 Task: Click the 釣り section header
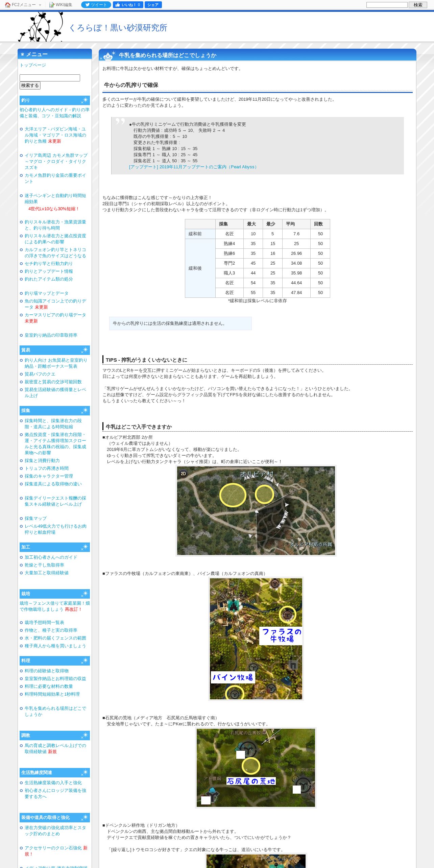(55, 100)
